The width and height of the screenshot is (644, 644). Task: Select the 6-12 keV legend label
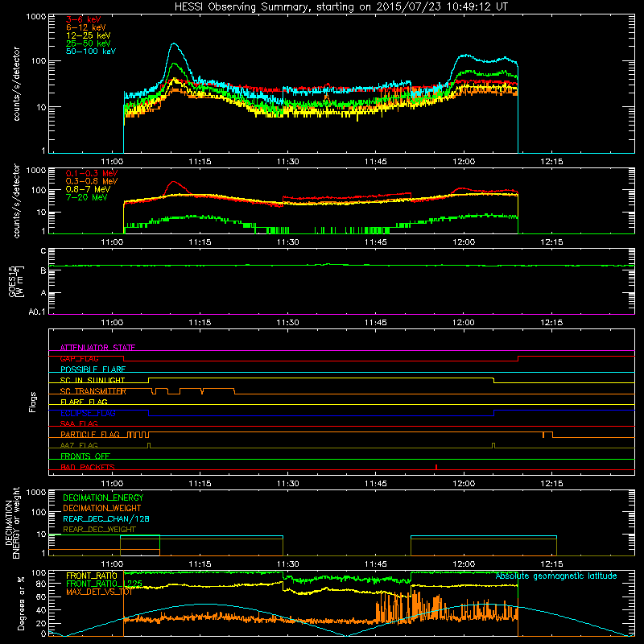point(86,27)
